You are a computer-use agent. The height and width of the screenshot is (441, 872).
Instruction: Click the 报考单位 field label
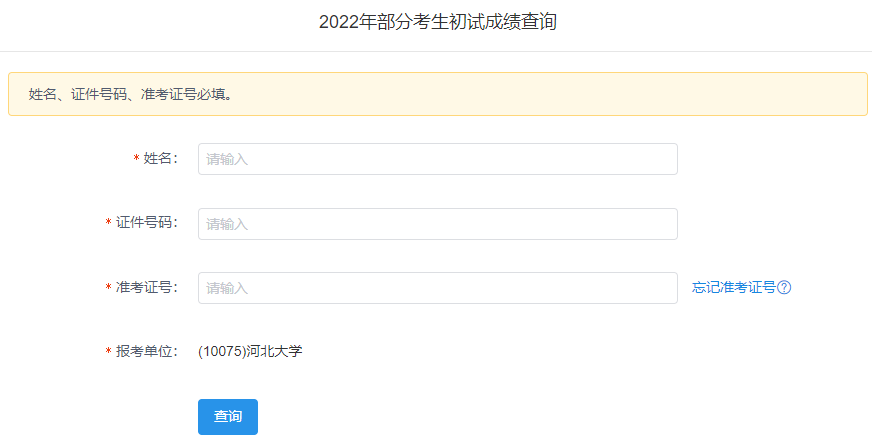click(145, 352)
